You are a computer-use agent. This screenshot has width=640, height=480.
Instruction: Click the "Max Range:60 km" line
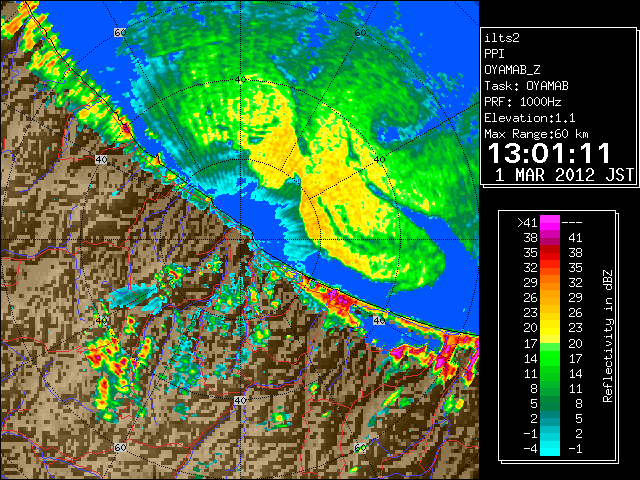536,134
